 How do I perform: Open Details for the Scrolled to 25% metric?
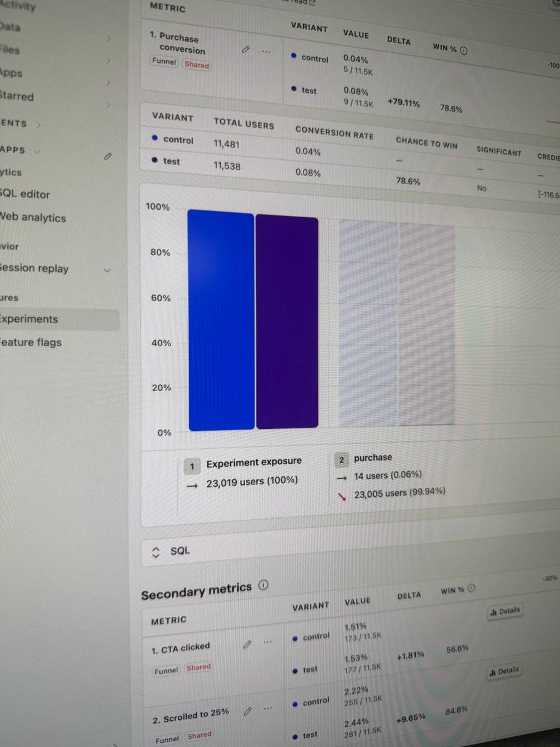(x=504, y=670)
